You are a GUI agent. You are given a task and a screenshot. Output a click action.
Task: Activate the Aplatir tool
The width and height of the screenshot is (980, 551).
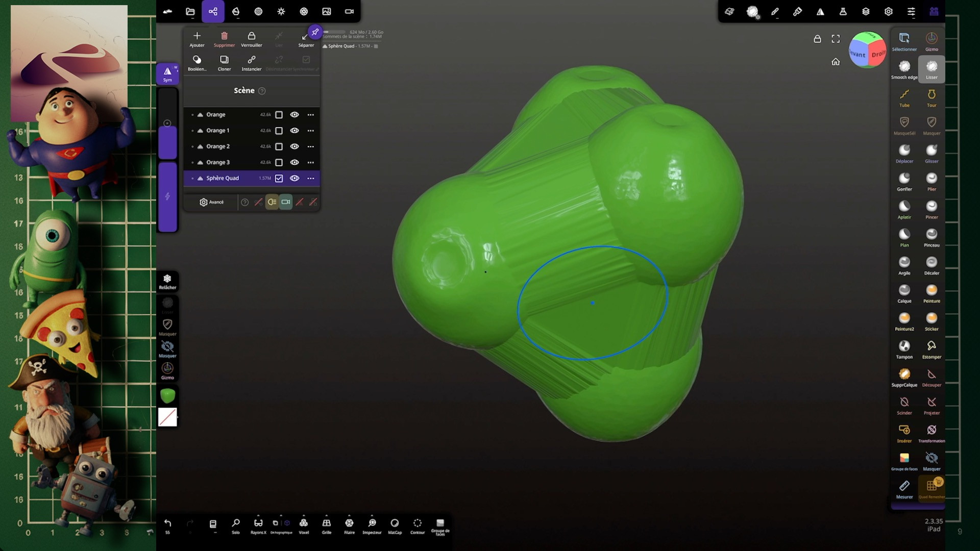pyautogui.click(x=904, y=209)
